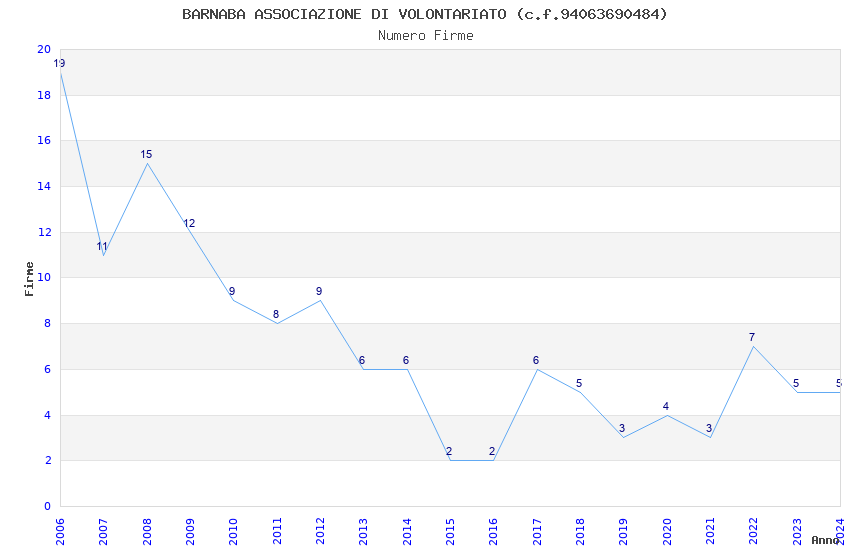Viewport: 850px width, 550px height.
Task: Click the data value 8 for 2011
Action: 275,314
